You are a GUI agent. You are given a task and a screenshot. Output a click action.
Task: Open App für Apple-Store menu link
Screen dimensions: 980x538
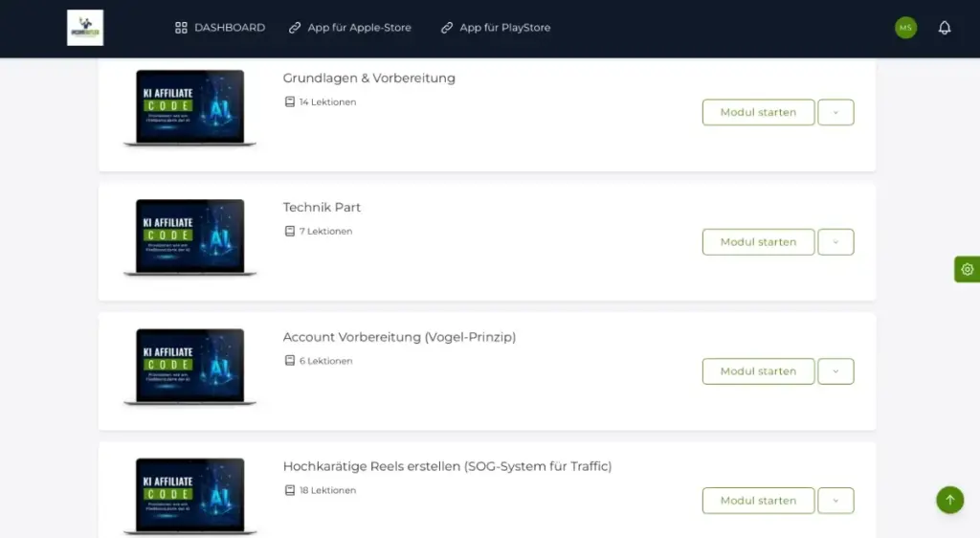click(x=359, y=28)
